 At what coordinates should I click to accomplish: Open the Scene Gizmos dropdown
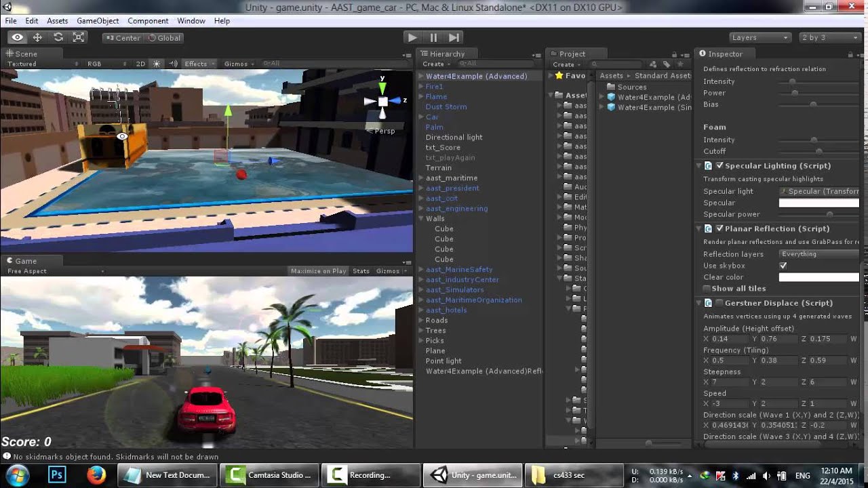239,64
